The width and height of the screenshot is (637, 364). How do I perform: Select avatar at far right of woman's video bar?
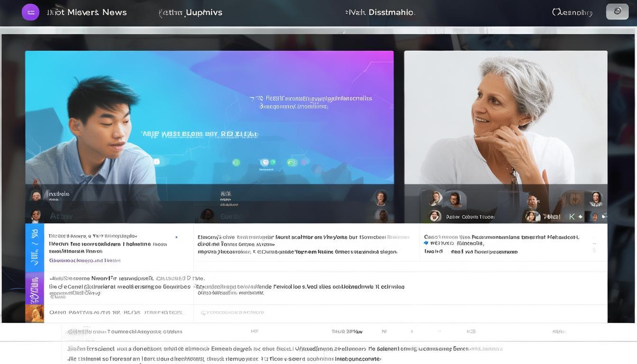pos(596,199)
